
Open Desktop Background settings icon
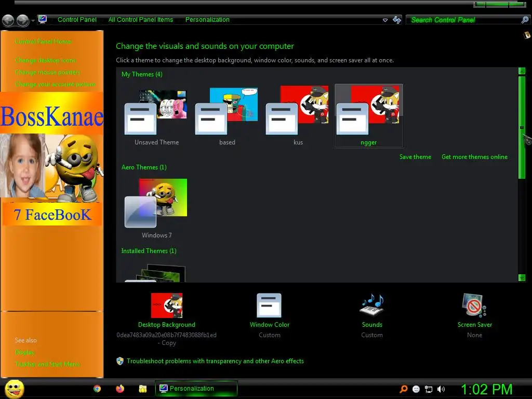(x=167, y=305)
